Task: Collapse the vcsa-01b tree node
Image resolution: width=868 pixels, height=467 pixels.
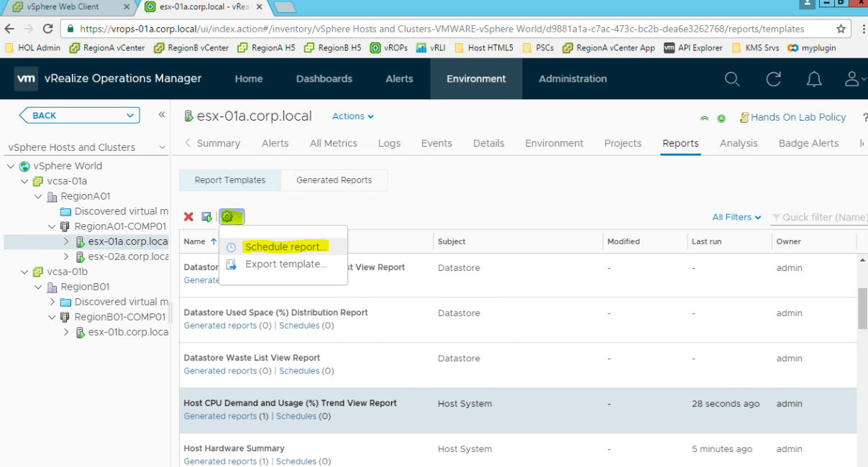Action: 24,272
